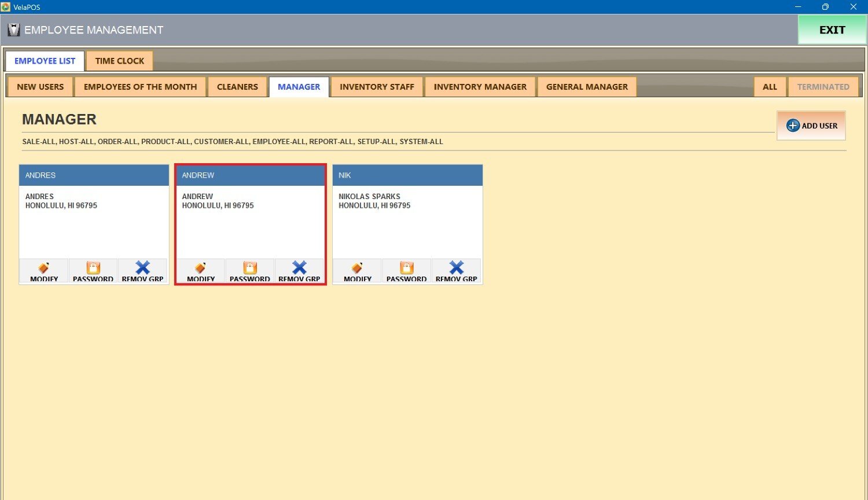Switch to the Cleaners group tab
This screenshot has height=500, width=868.
click(x=237, y=87)
